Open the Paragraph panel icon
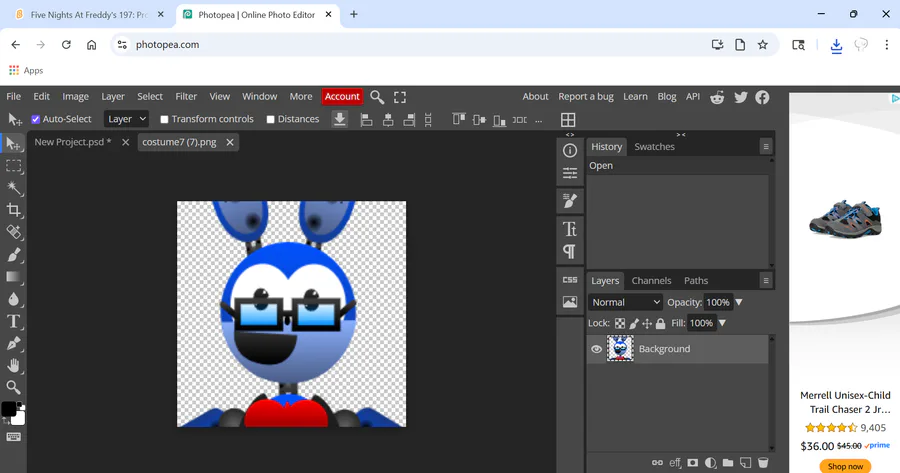This screenshot has width=900, height=473. [570, 251]
